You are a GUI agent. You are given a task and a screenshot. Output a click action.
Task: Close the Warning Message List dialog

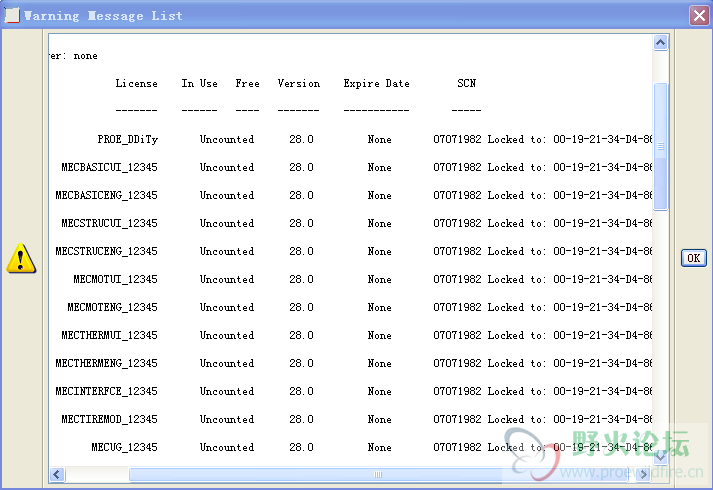coord(699,15)
